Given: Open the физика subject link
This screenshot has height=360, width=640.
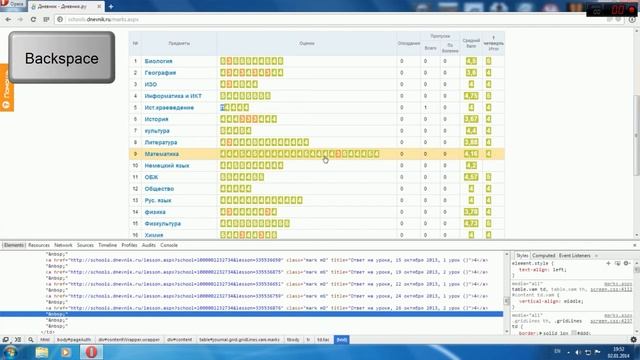Looking at the screenshot, I should (x=155, y=212).
